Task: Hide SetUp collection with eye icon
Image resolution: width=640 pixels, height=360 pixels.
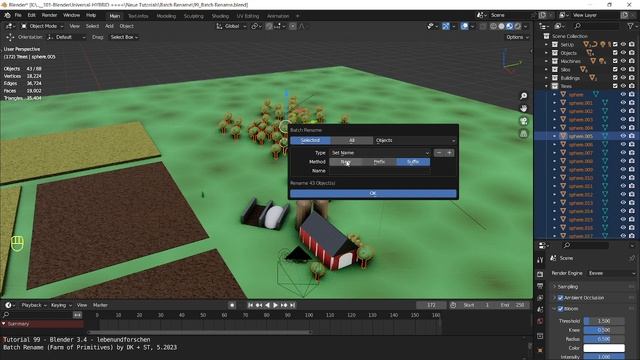Action: 623,44
